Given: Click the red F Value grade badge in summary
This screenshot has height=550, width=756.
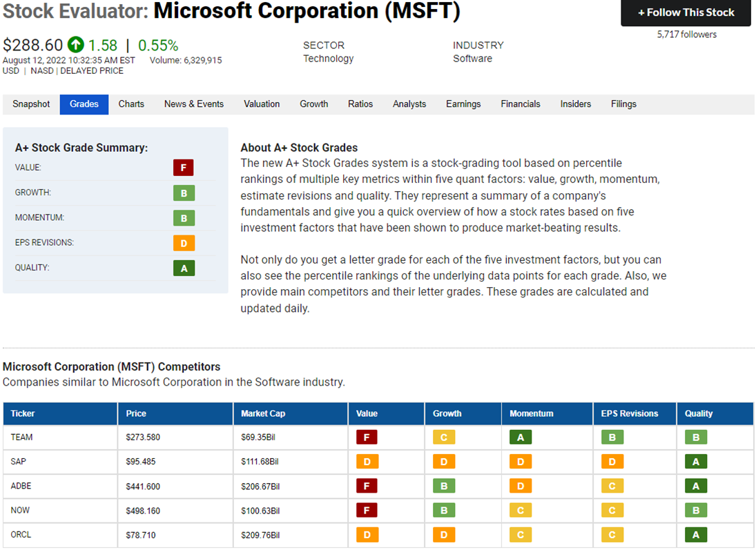Looking at the screenshot, I should coord(184,168).
